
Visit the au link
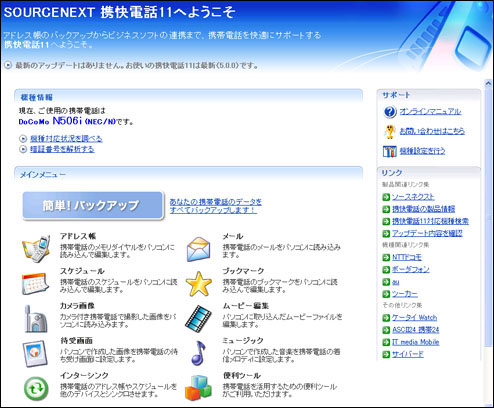395,282
